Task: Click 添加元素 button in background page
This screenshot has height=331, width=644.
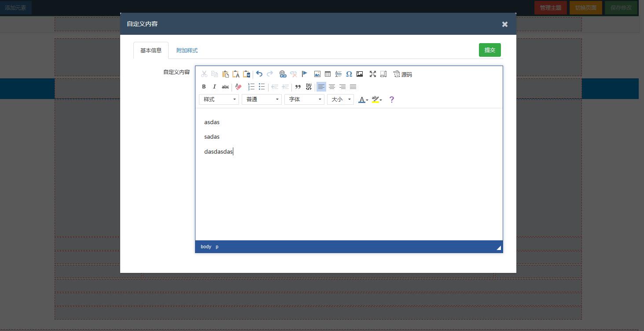Action: (x=15, y=7)
